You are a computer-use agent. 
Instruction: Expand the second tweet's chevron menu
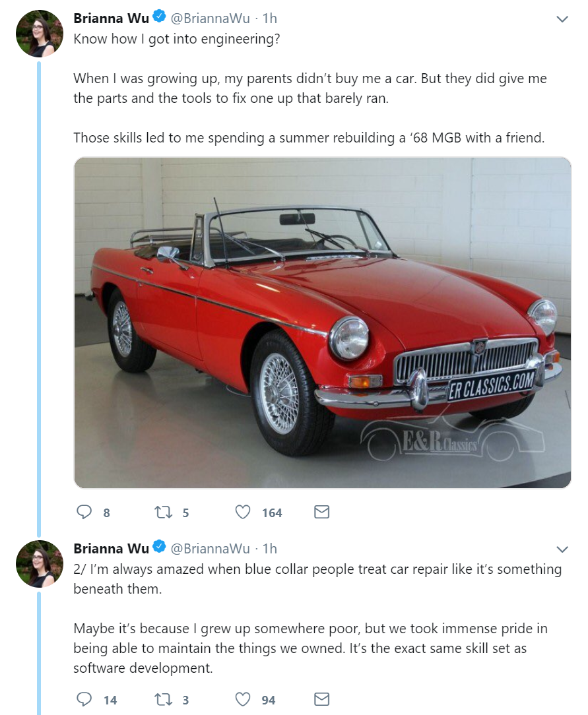(x=562, y=549)
